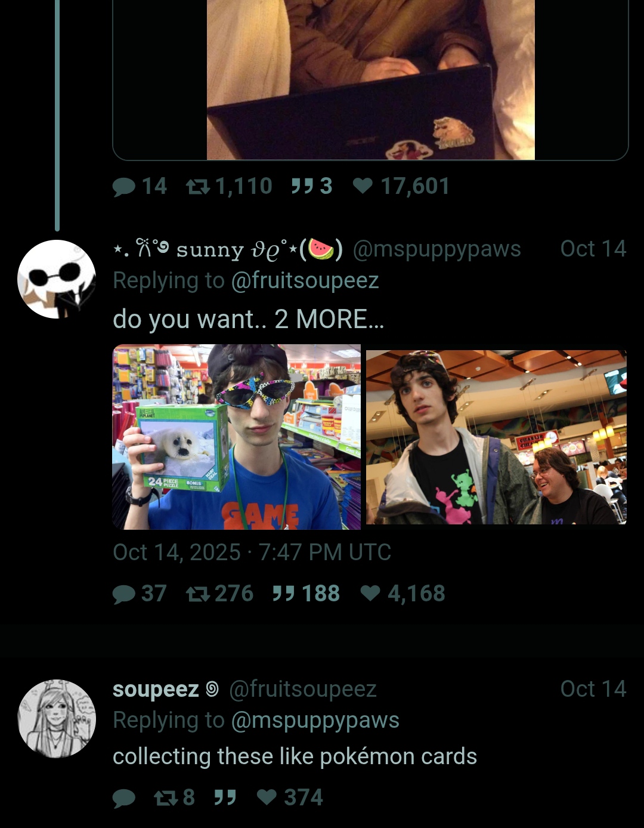Screen dimensions: 644x828
Task: View the 188 quotes on sunny's tweet
Action: pos(306,594)
